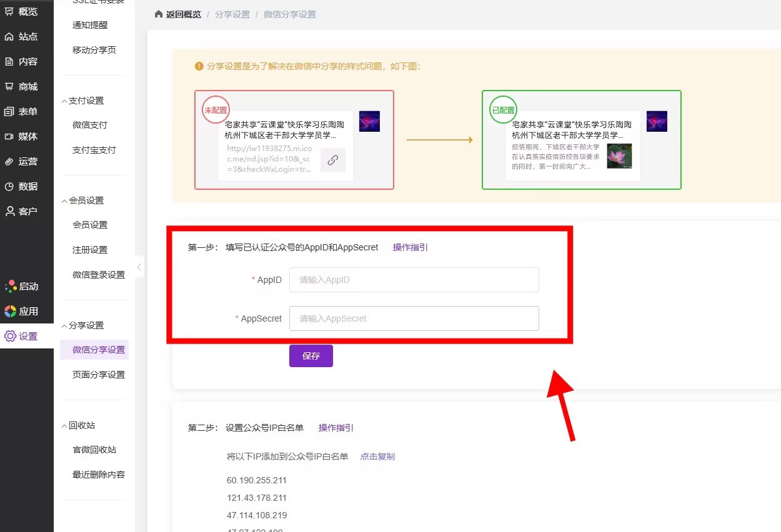The height and width of the screenshot is (532, 781).
Task: Collapse the 支付设置 menu group
Action: click(x=64, y=101)
